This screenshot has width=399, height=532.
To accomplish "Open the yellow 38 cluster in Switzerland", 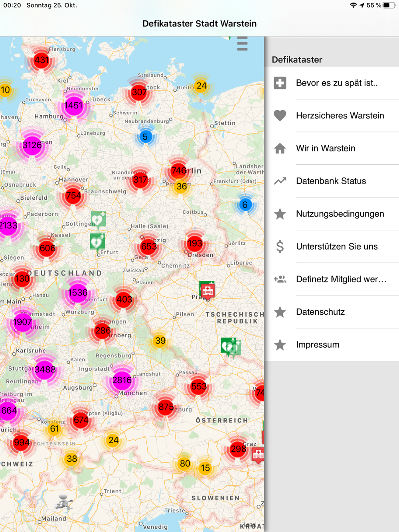I will tap(72, 459).
